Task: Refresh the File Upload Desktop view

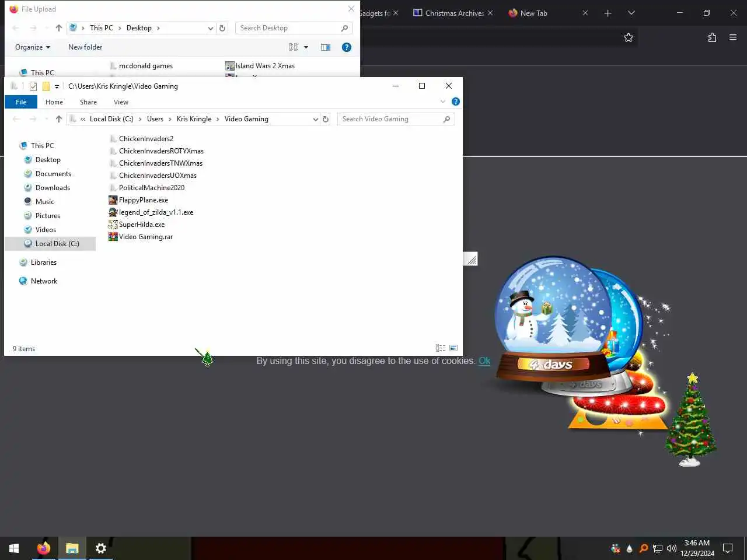Action: pos(222,28)
